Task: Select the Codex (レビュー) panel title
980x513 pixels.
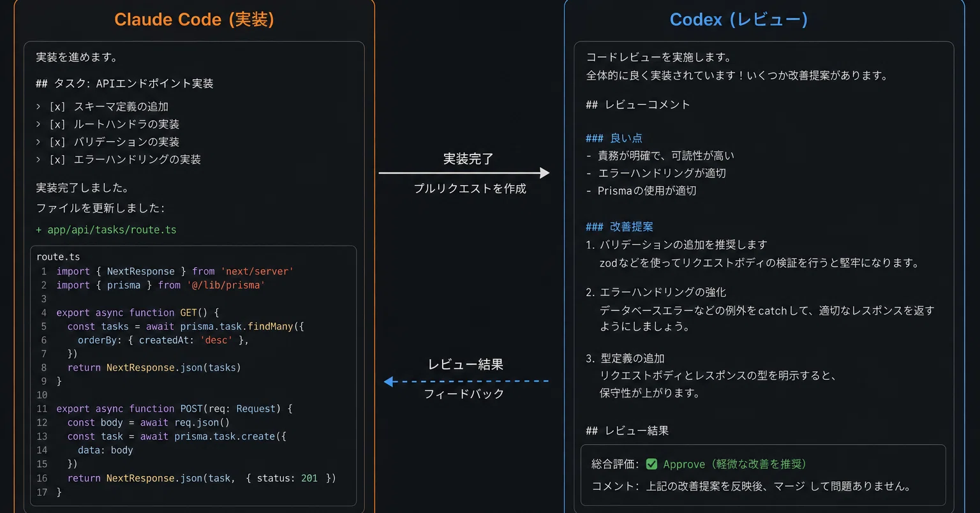Action: [x=739, y=20]
